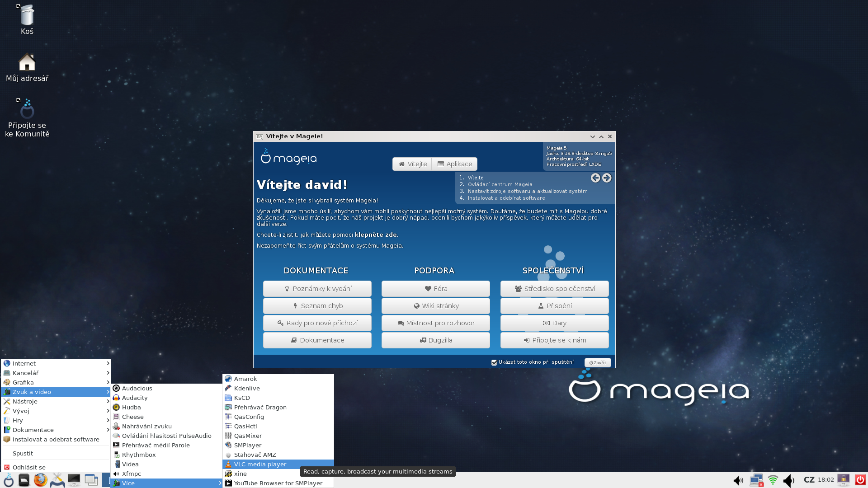Toggle Ukázat toto okno při spuštění
The width and height of the screenshot is (868, 488).
tap(494, 362)
